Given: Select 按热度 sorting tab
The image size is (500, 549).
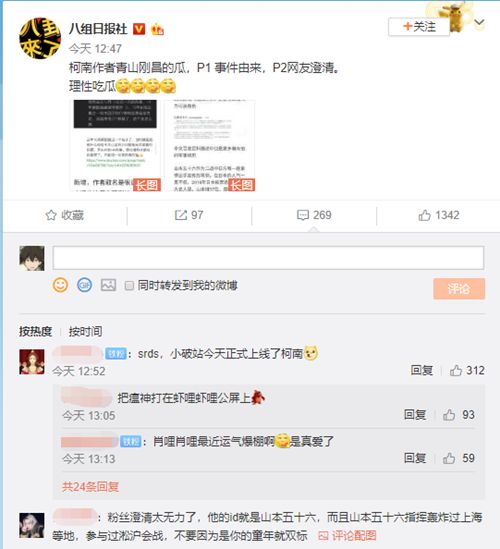Looking at the screenshot, I should [x=35, y=331].
